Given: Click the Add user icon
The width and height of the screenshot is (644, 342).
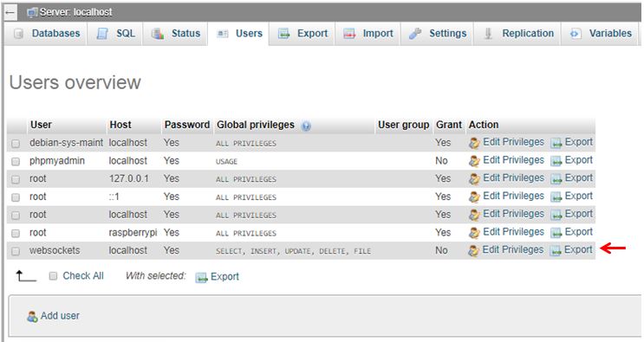Looking at the screenshot, I should (x=32, y=317).
